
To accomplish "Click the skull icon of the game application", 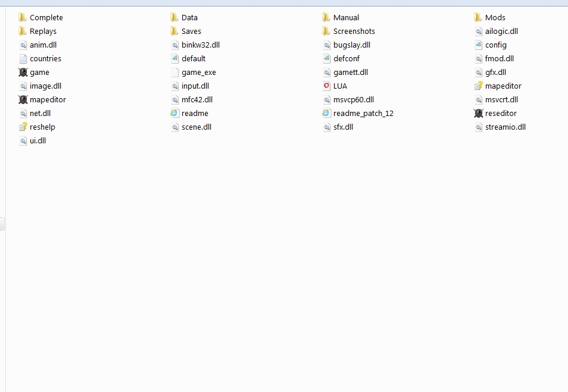I will [x=23, y=73].
